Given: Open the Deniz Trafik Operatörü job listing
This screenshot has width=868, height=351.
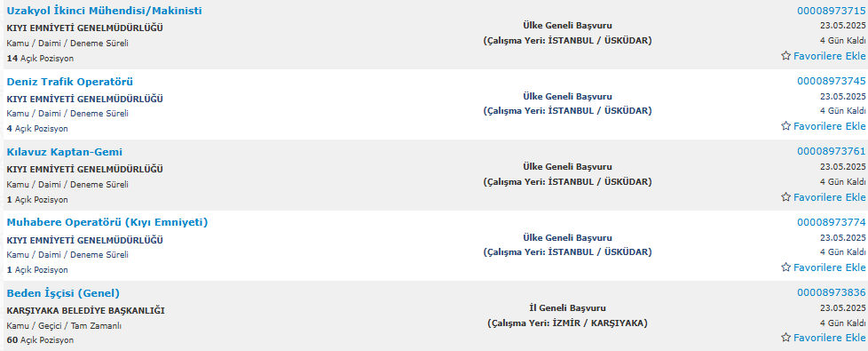Looking at the screenshot, I should 70,82.
